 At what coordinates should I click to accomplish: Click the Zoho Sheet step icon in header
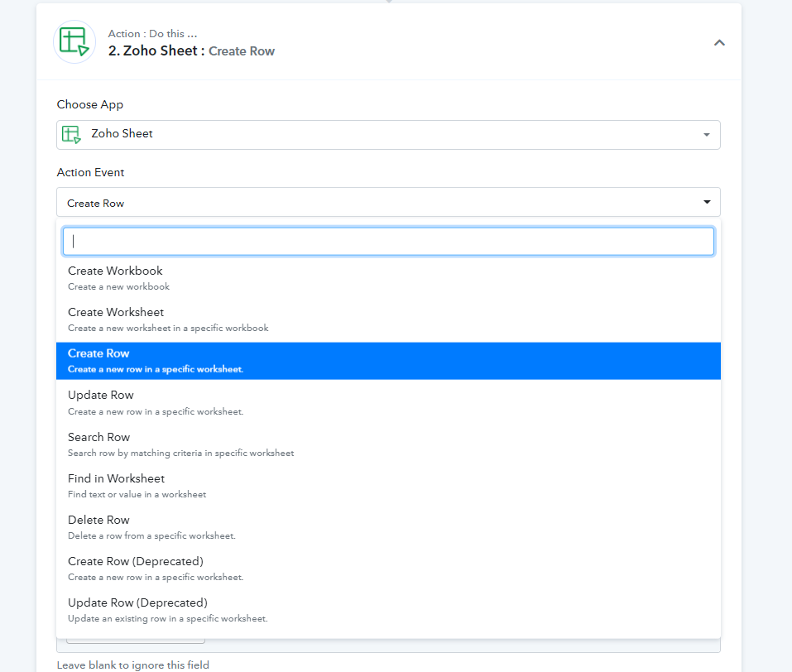[74, 42]
